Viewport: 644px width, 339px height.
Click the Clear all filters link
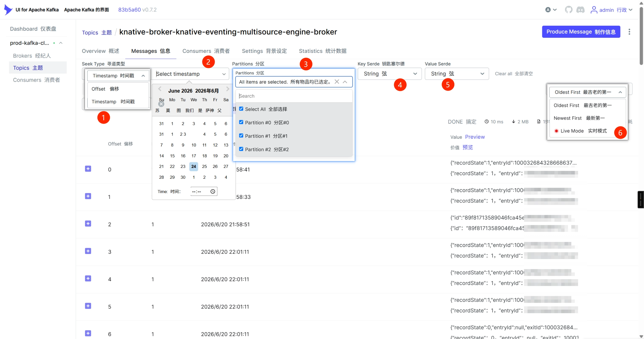[x=514, y=74]
